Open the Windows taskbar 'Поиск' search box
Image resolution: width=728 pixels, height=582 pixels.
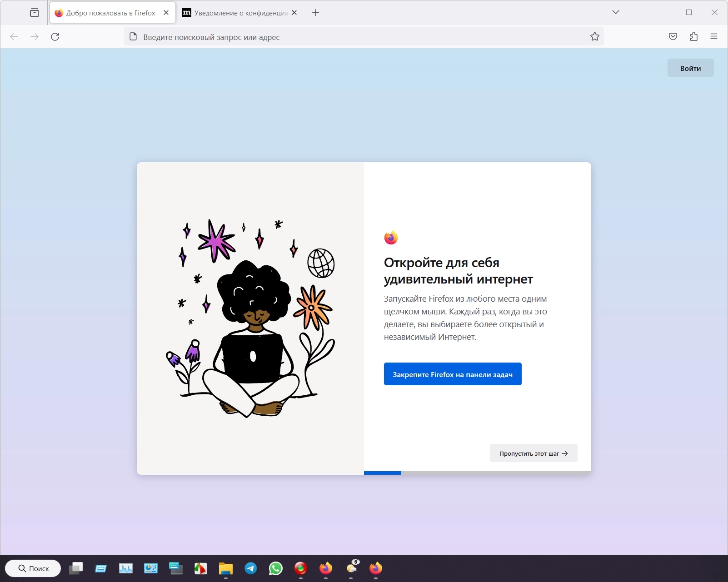coord(33,568)
